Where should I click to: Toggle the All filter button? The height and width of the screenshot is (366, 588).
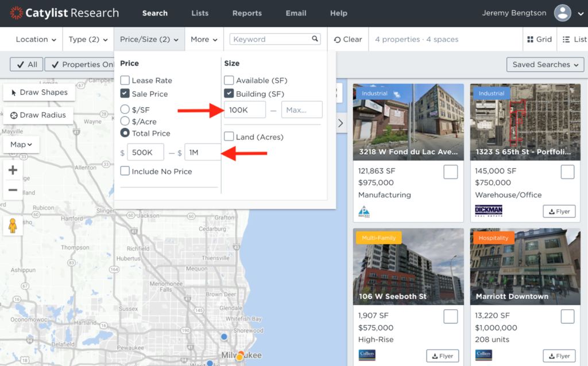[26, 64]
